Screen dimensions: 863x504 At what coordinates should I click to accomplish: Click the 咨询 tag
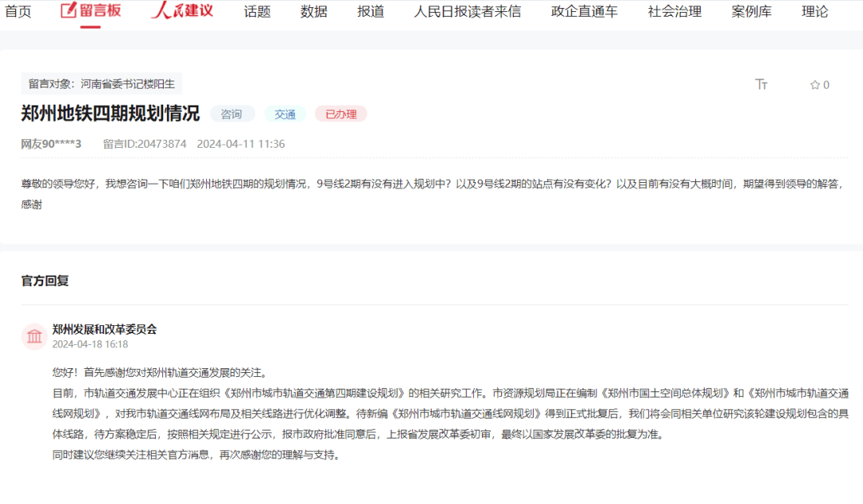(231, 114)
